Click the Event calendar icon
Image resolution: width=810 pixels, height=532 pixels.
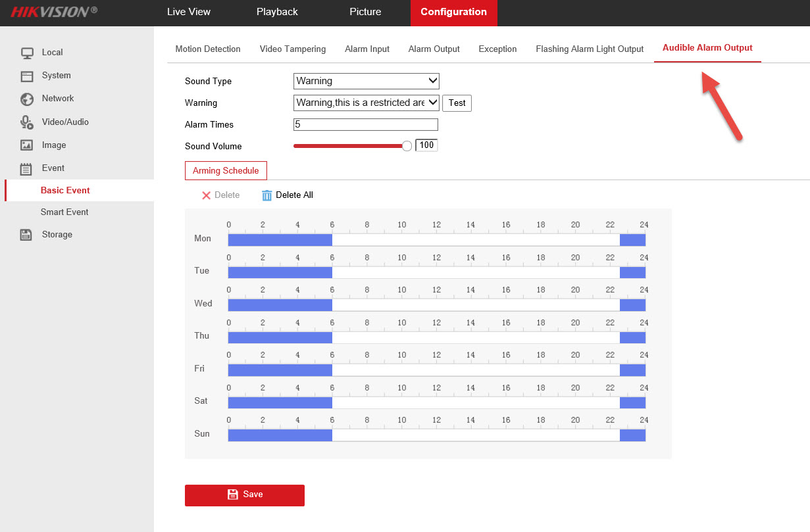point(26,169)
